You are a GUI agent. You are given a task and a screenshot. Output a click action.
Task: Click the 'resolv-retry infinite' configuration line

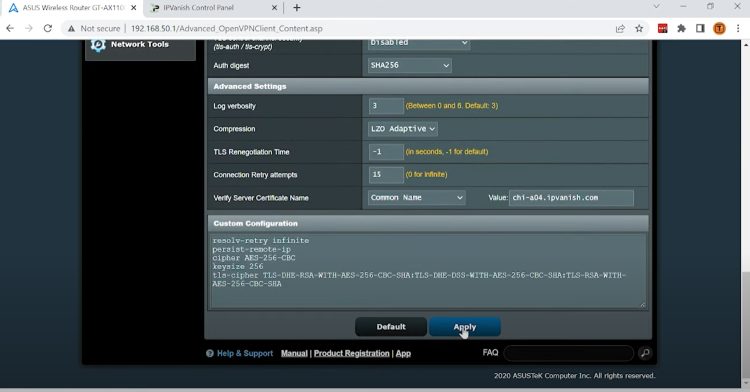click(x=261, y=240)
